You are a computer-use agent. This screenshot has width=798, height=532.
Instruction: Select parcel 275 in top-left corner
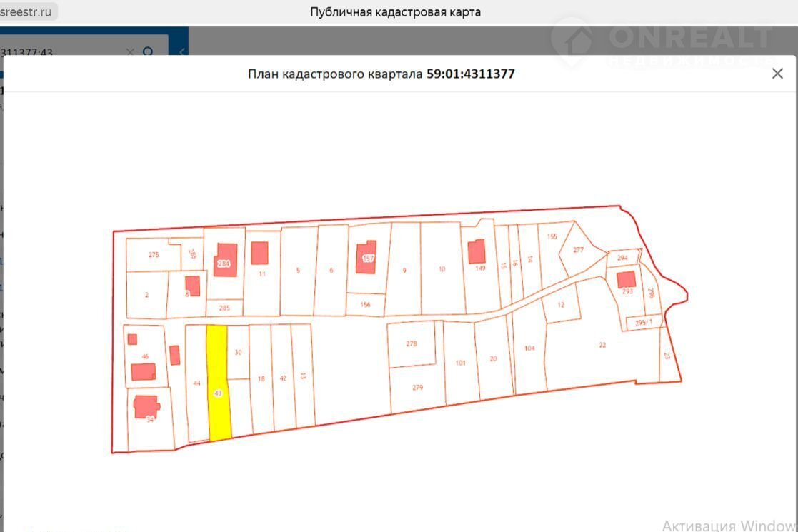click(153, 255)
